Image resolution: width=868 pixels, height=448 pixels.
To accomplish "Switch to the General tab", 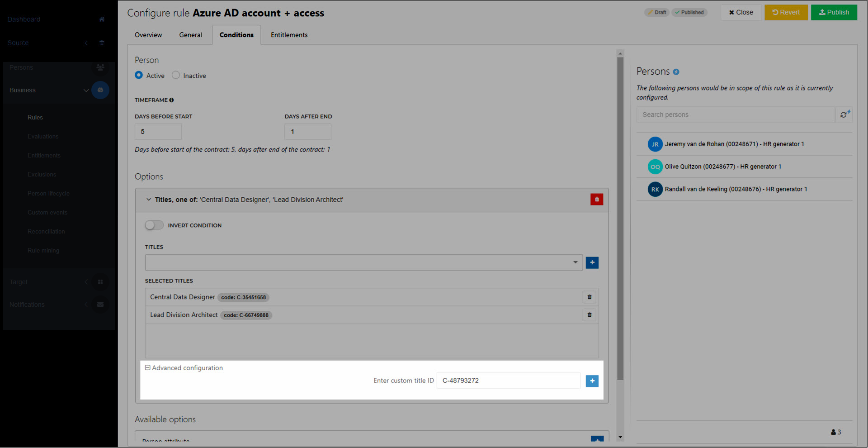I will point(191,35).
